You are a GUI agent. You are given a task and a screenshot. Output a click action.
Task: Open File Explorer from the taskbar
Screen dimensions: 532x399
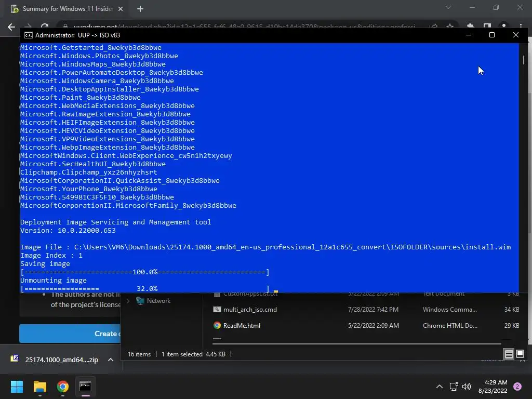pos(39,387)
